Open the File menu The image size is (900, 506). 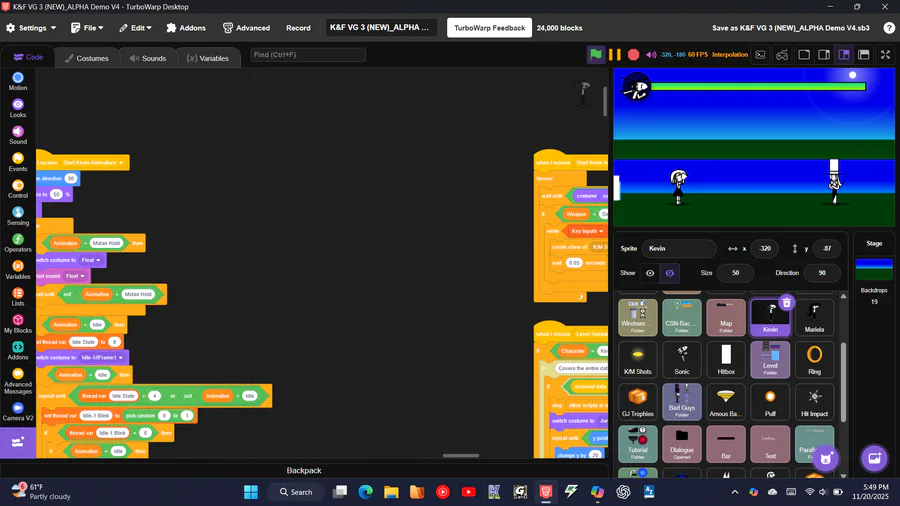tap(87, 28)
